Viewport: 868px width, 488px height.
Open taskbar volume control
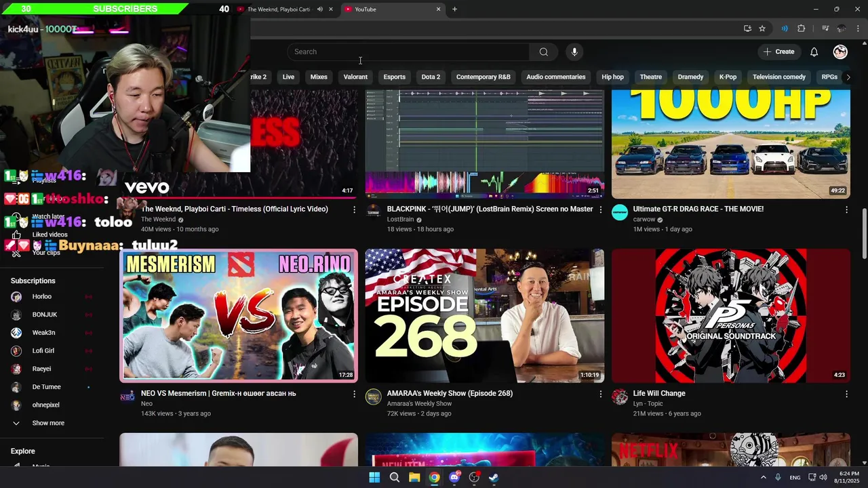click(823, 477)
